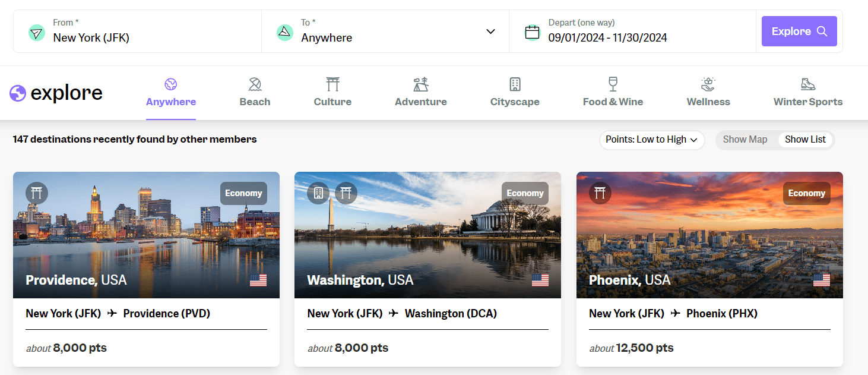
Task: Keep Show List view selected
Action: pyautogui.click(x=805, y=139)
